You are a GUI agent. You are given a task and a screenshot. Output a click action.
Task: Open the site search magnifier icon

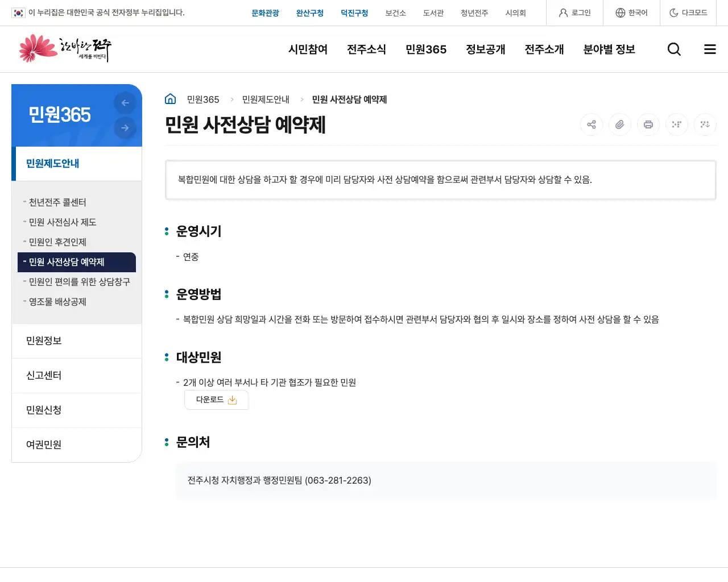point(674,49)
